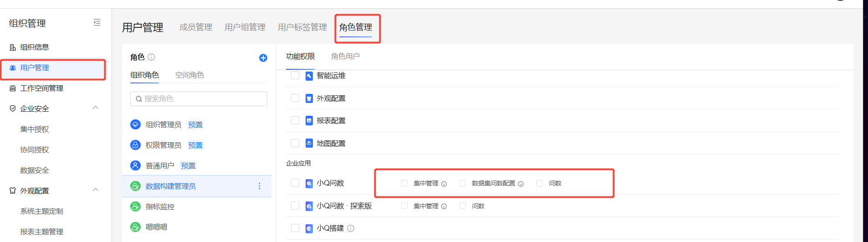Viewport: 868px width, 242px height.
Task: Click info icon beside 探索版 集中管理
Action: [x=444, y=206]
